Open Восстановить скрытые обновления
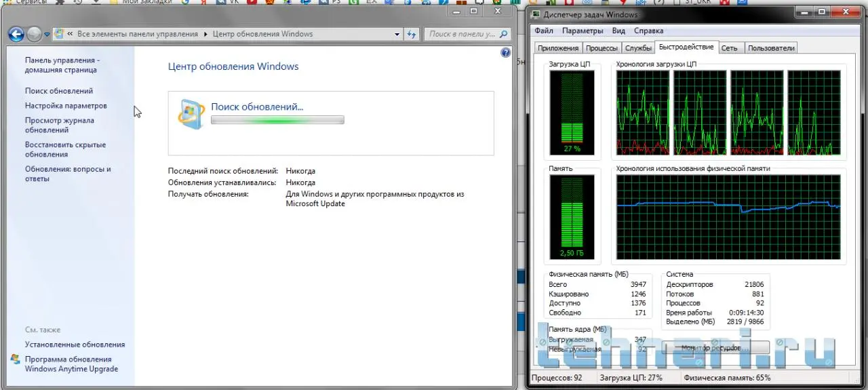Screen dimensions: 868x390 tap(65, 150)
